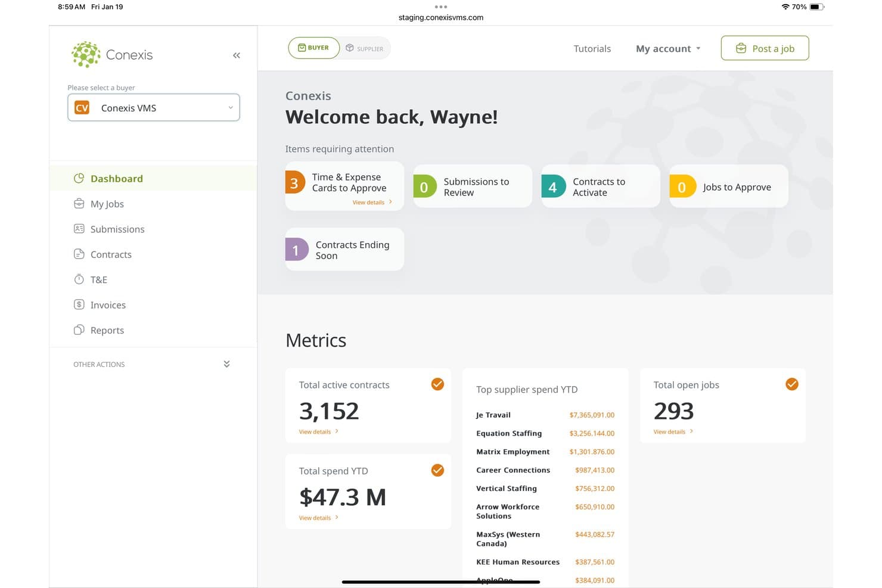Click the My Jobs briefcase icon
The height and width of the screenshot is (588, 882).
coord(79,204)
